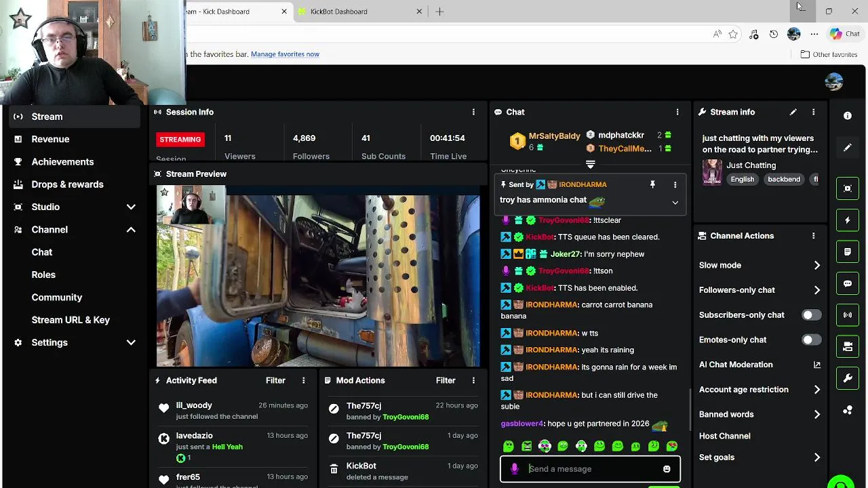Click English stream tag
The width and height of the screenshot is (868, 488).
(742, 179)
